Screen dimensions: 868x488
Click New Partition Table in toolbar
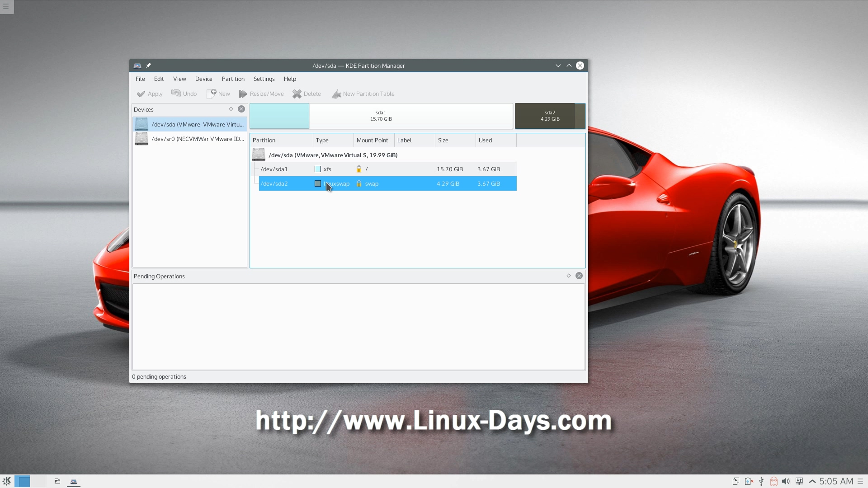[x=363, y=94]
